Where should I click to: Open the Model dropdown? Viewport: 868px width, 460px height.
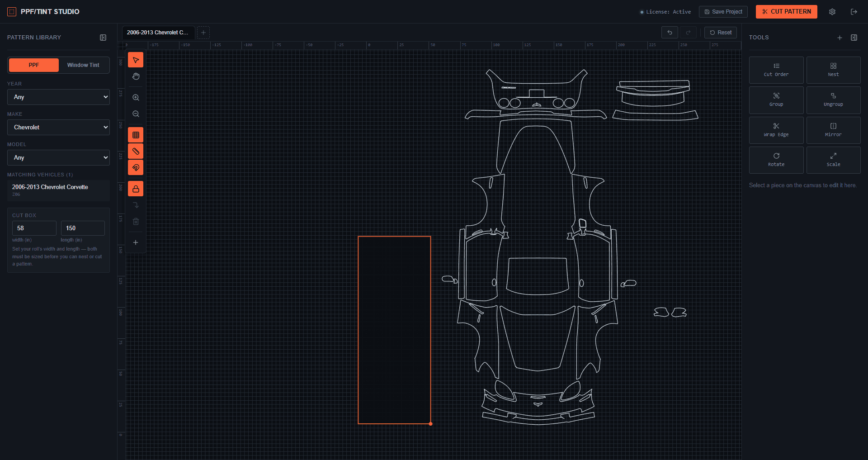(x=58, y=158)
